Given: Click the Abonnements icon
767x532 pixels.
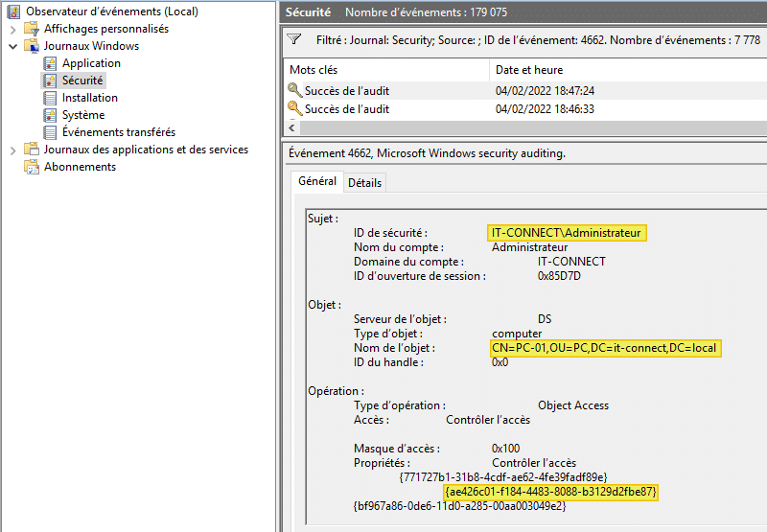Looking at the screenshot, I should 32,167.
